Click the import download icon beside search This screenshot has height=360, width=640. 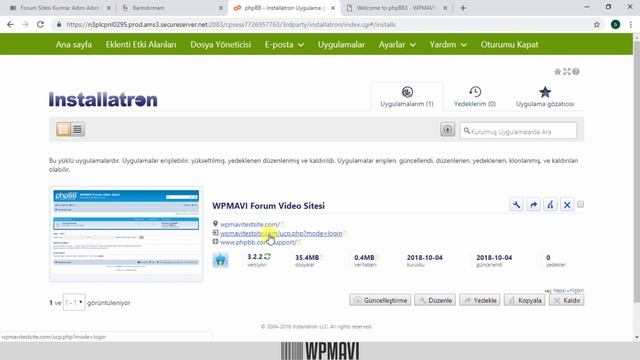447,129
